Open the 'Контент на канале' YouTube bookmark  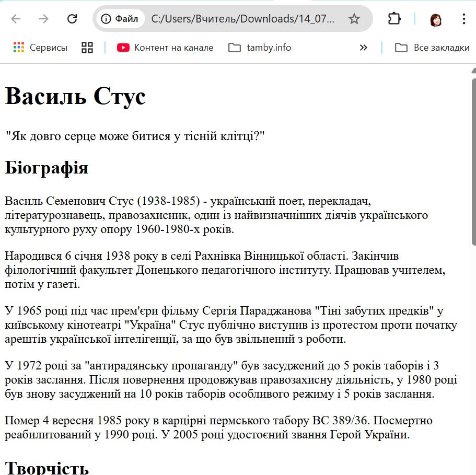click(x=165, y=48)
